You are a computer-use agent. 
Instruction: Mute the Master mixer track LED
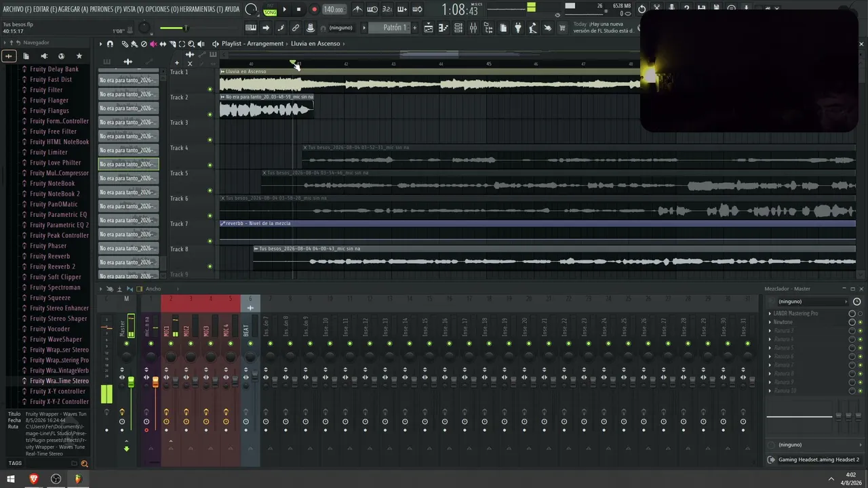tap(126, 344)
